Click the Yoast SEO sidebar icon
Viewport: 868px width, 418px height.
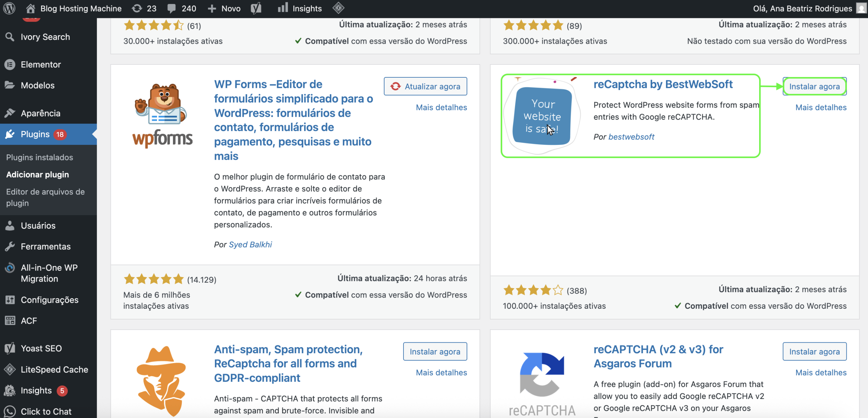point(10,348)
